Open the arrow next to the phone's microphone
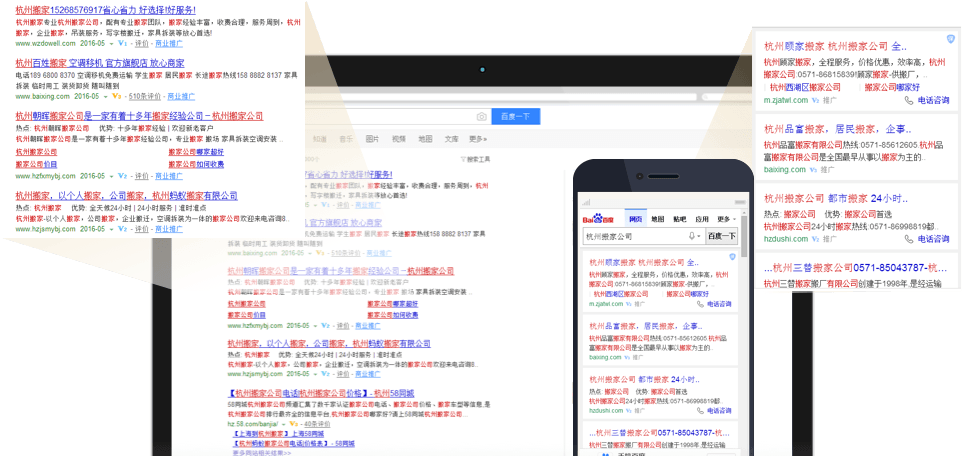 pyautogui.click(x=698, y=237)
